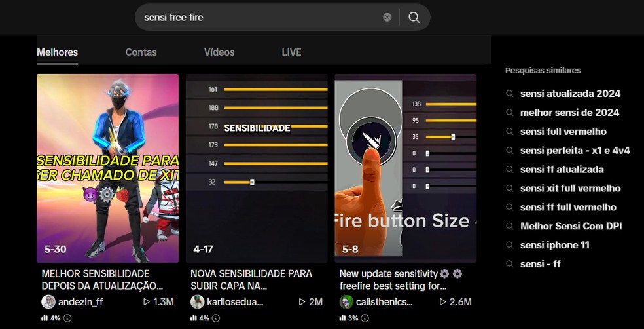Click search icon beside 'sensi - ff'
The width and height of the screenshot is (644, 329).
tap(510, 264)
